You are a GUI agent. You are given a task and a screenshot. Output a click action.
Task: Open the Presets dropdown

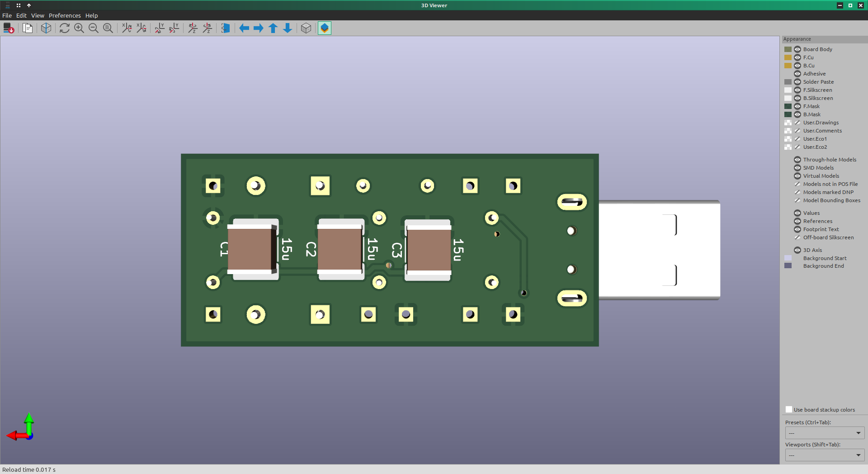pyautogui.click(x=825, y=433)
